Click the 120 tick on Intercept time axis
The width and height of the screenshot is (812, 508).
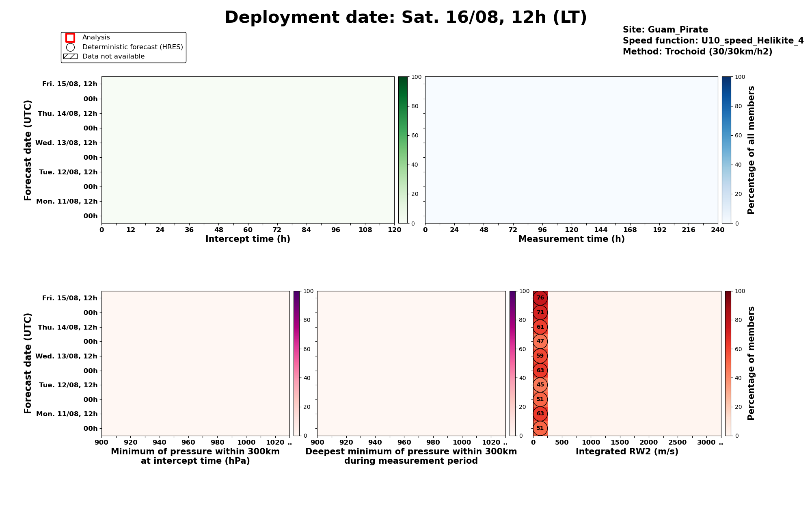tap(394, 230)
